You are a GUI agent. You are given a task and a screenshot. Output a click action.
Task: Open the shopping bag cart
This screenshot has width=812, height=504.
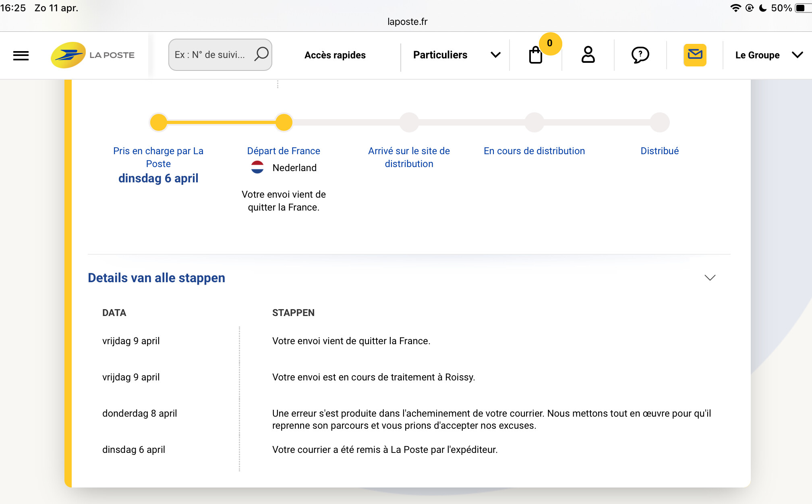click(535, 55)
